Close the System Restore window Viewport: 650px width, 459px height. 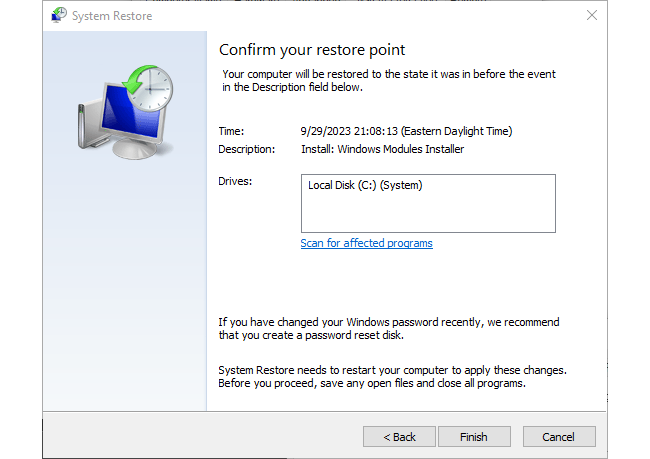591,16
